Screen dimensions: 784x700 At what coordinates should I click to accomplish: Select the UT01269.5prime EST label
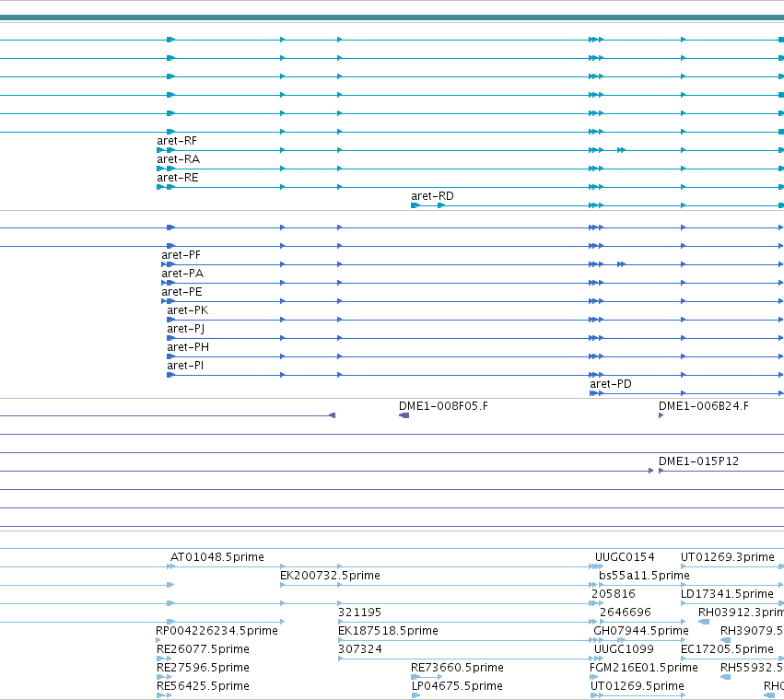637,686
